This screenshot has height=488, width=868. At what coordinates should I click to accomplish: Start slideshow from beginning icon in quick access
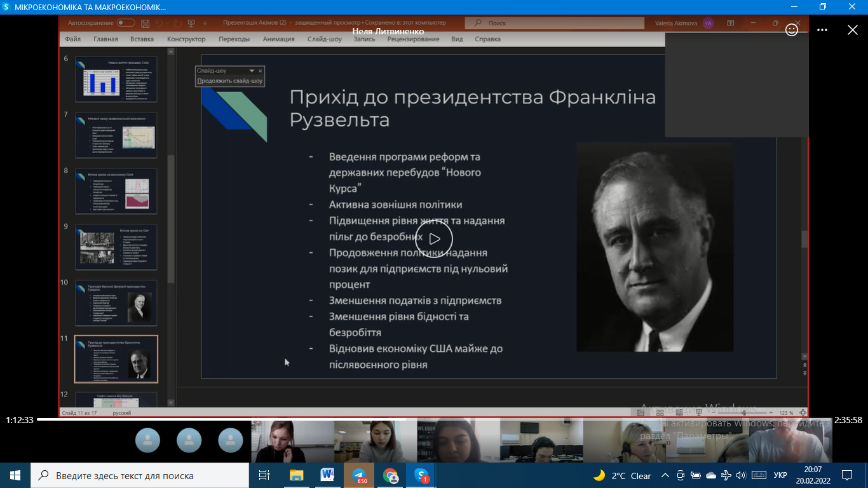(x=191, y=23)
